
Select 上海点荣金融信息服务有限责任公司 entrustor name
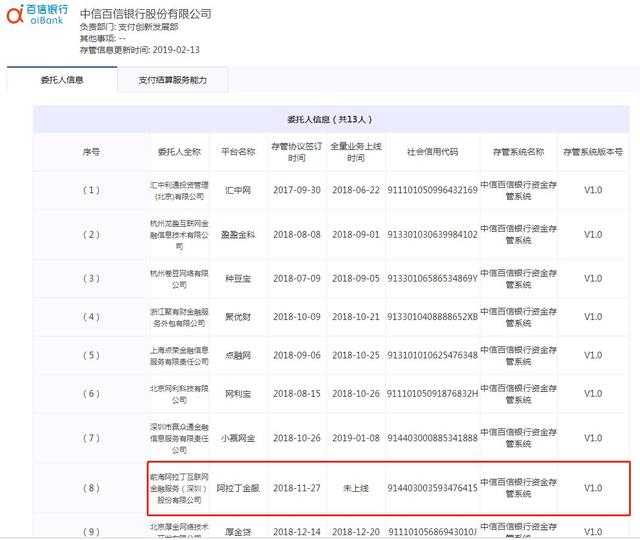point(179,356)
